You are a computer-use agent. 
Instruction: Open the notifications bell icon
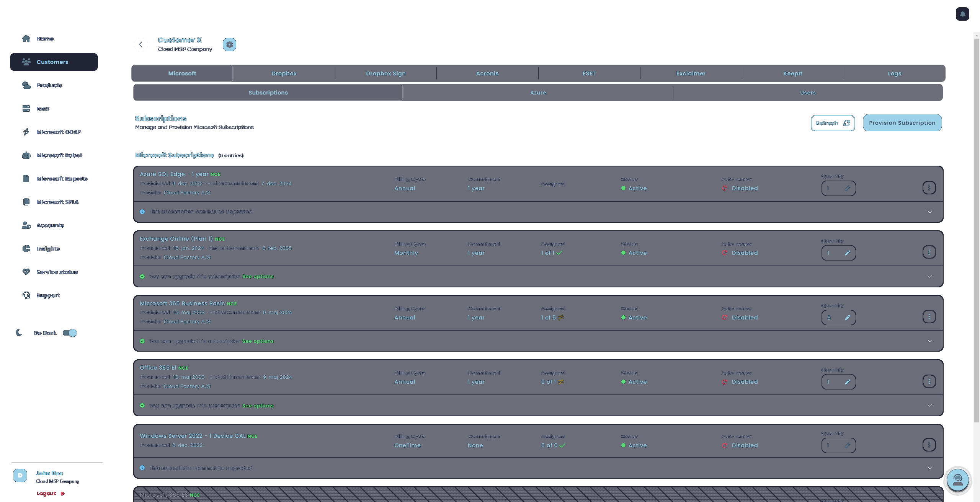click(x=962, y=14)
